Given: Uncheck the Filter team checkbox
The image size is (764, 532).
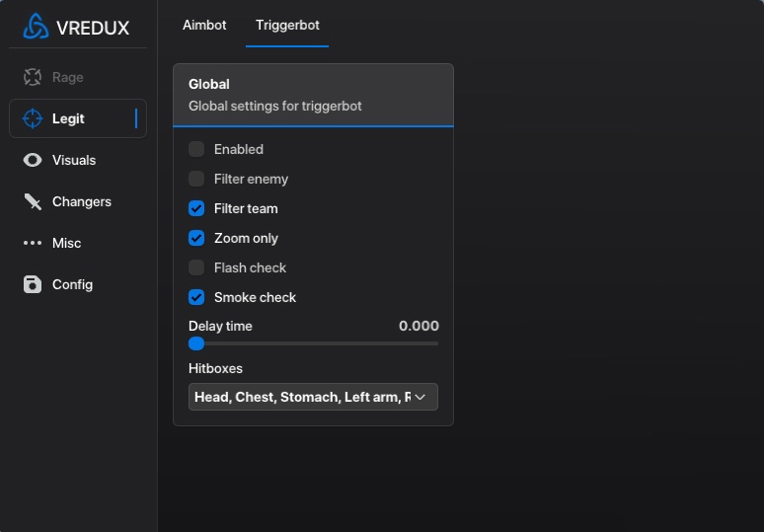Looking at the screenshot, I should point(196,208).
